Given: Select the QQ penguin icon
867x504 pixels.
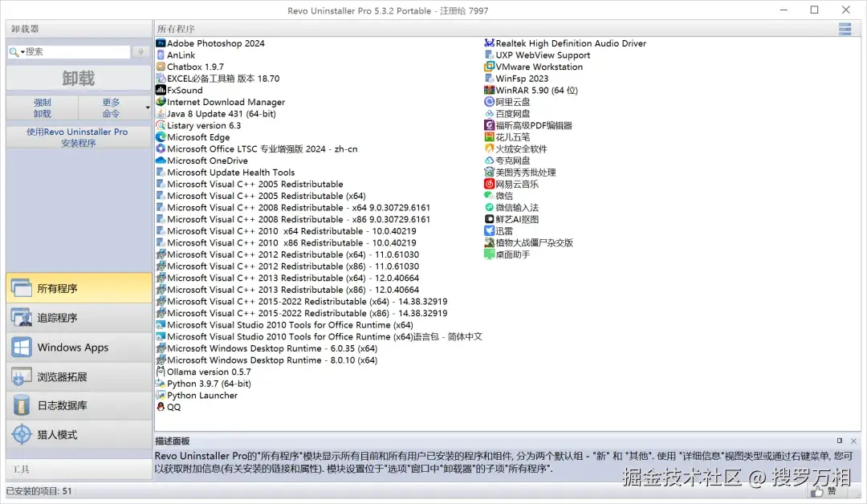Looking at the screenshot, I should [161, 407].
